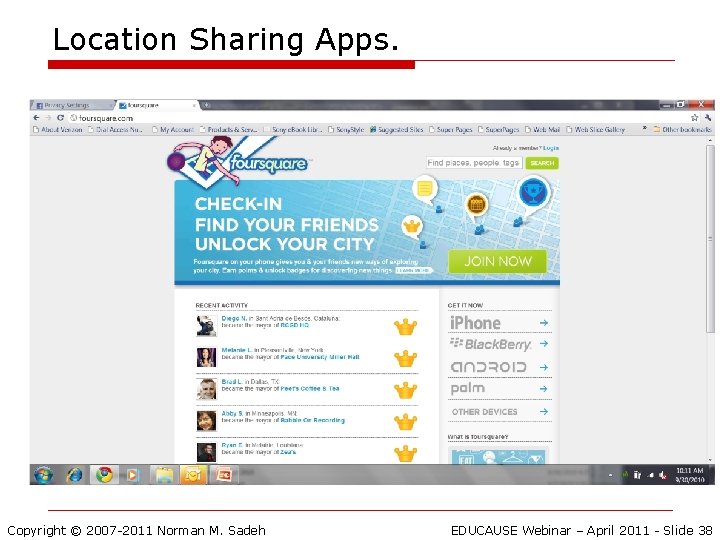Click Brad L.'s avatar thumbnail
This screenshot has width=720, height=540.
coord(206,389)
